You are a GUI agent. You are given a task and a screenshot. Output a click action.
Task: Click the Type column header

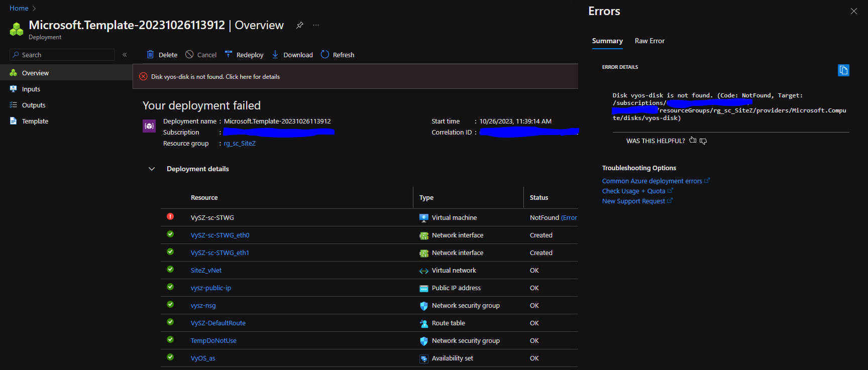[426, 197]
